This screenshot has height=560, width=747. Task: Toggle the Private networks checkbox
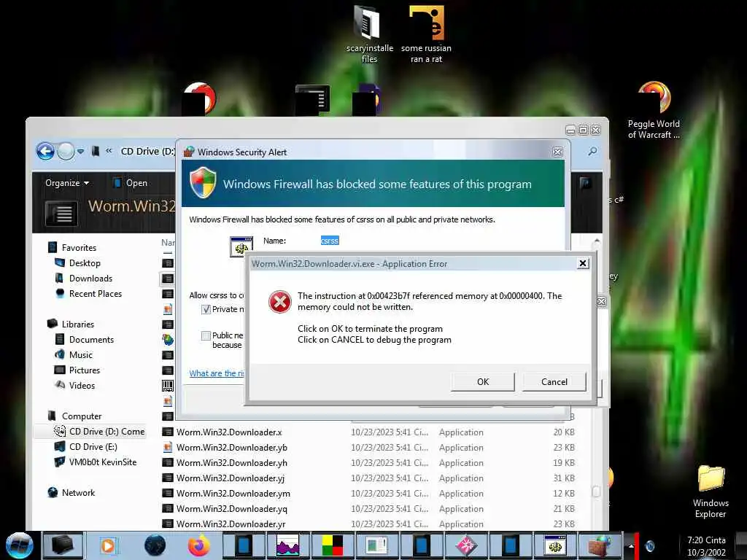[x=206, y=309]
